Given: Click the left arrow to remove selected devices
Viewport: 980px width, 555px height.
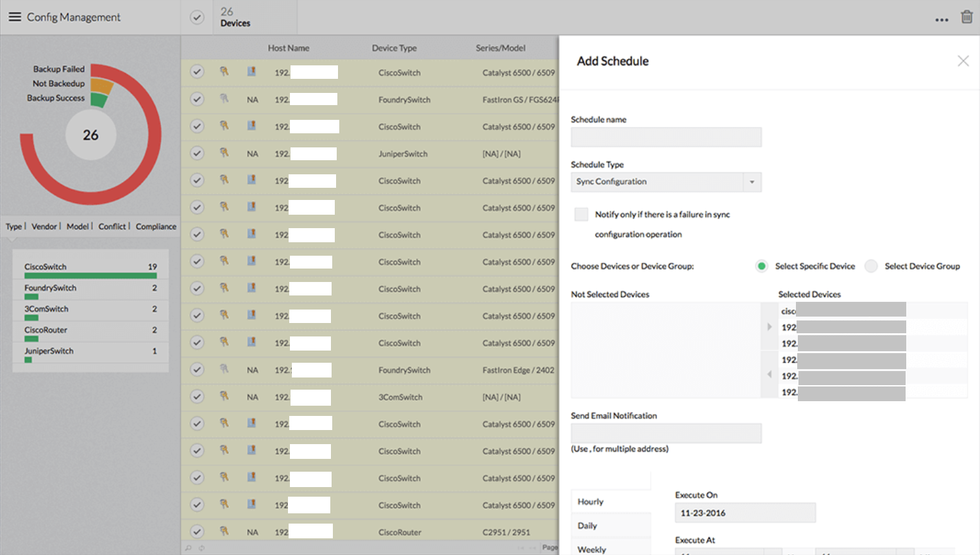Looking at the screenshot, I should point(769,374).
